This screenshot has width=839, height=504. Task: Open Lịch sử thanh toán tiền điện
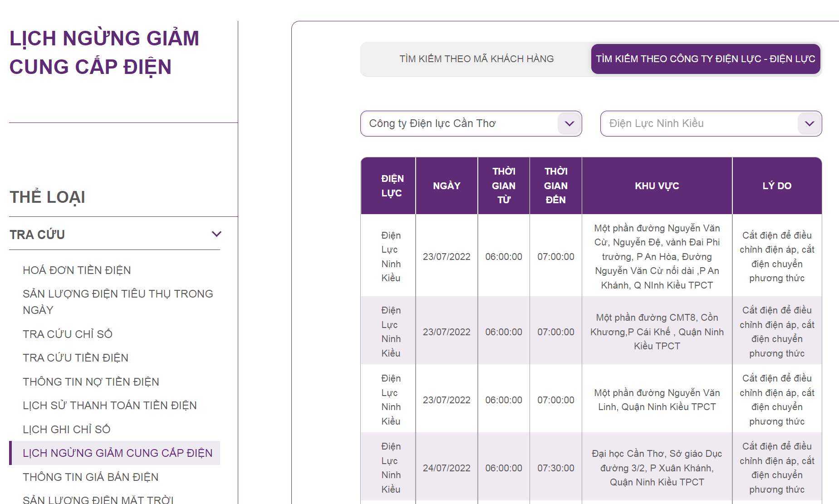[109, 406]
